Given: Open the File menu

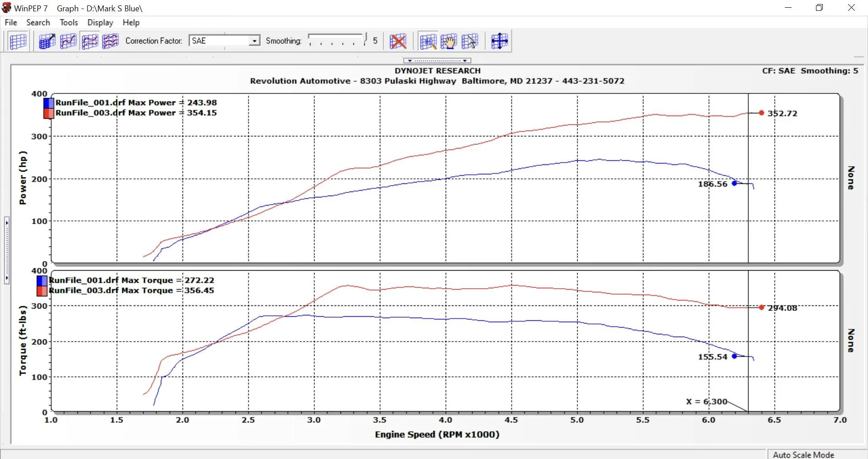Looking at the screenshot, I should (x=11, y=23).
